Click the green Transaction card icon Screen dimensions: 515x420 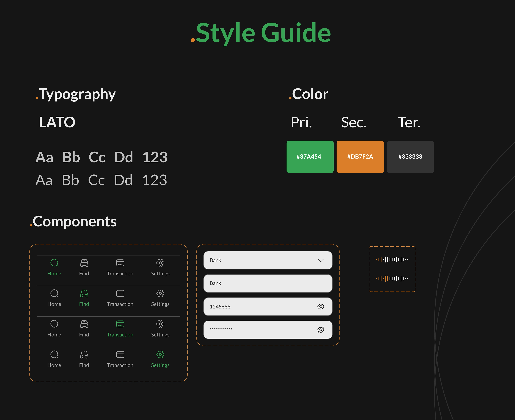(x=120, y=324)
